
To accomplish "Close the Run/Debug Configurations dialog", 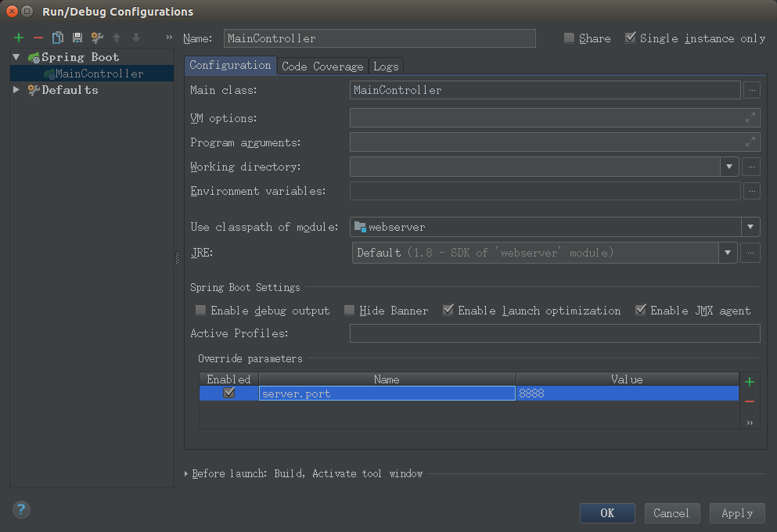I will click(x=12, y=11).
